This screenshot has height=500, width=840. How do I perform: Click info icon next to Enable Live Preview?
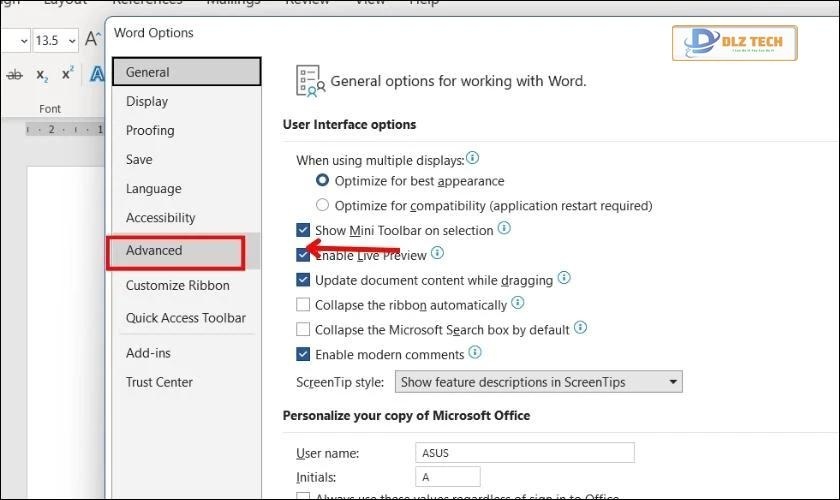tap(437, 254)
